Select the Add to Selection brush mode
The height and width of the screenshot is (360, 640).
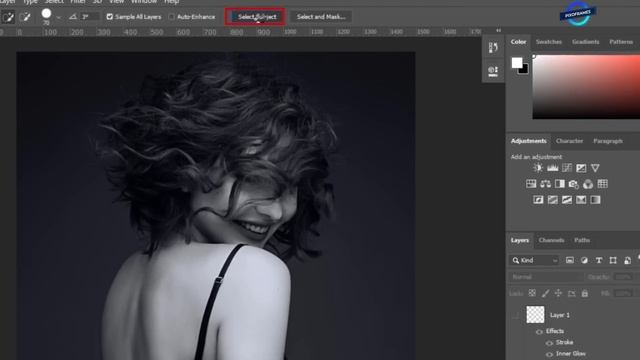(8, 17)
